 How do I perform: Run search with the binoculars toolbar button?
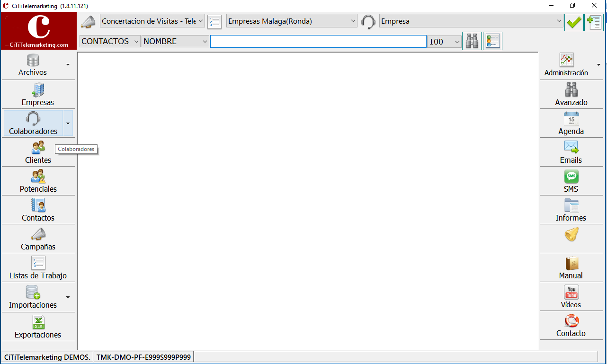pyautogui.click(x=472, y=41)
